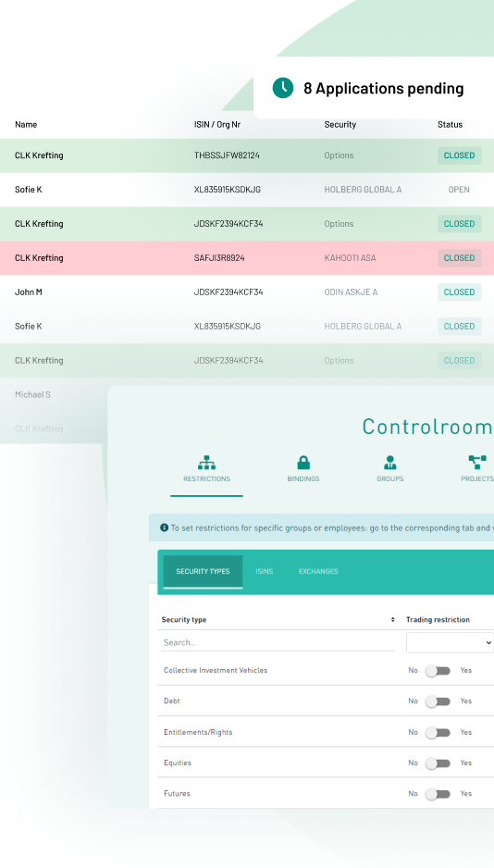Click the clock icon beside Applications pending
This screenshot has height=868, width=494.
point(283,88)
